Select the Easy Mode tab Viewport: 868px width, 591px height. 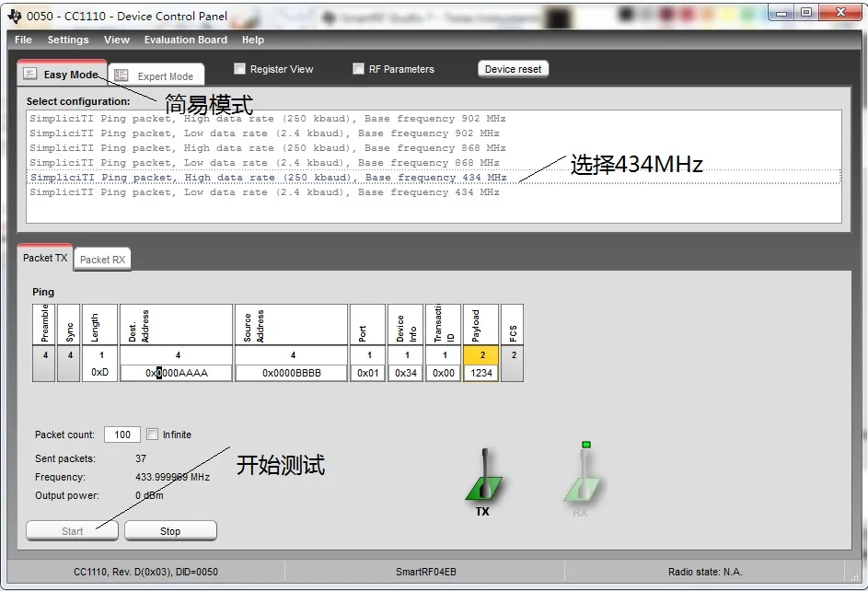(62, 74)
